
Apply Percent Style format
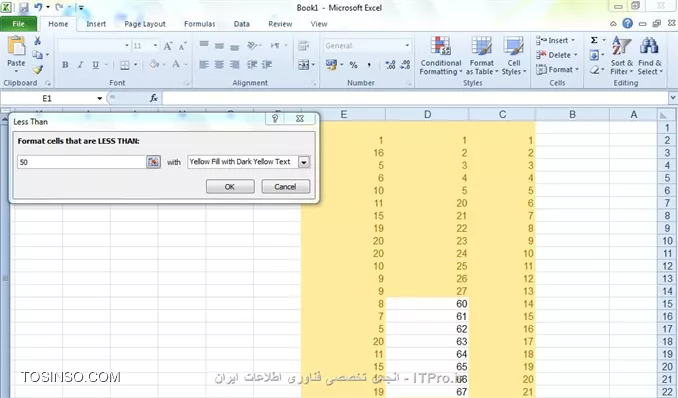point(354,65)
